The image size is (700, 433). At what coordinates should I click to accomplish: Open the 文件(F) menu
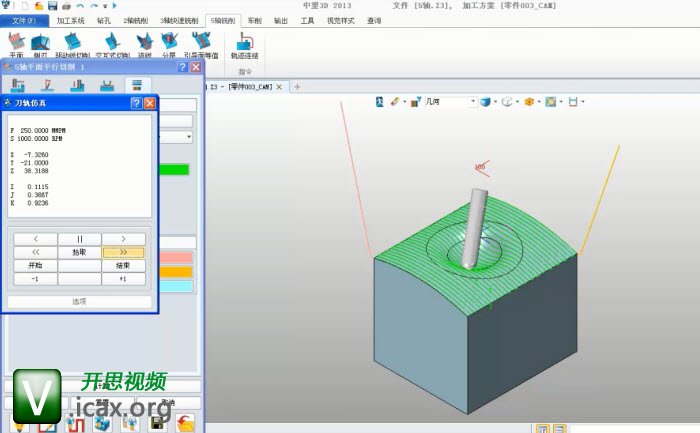click(23, 20)
